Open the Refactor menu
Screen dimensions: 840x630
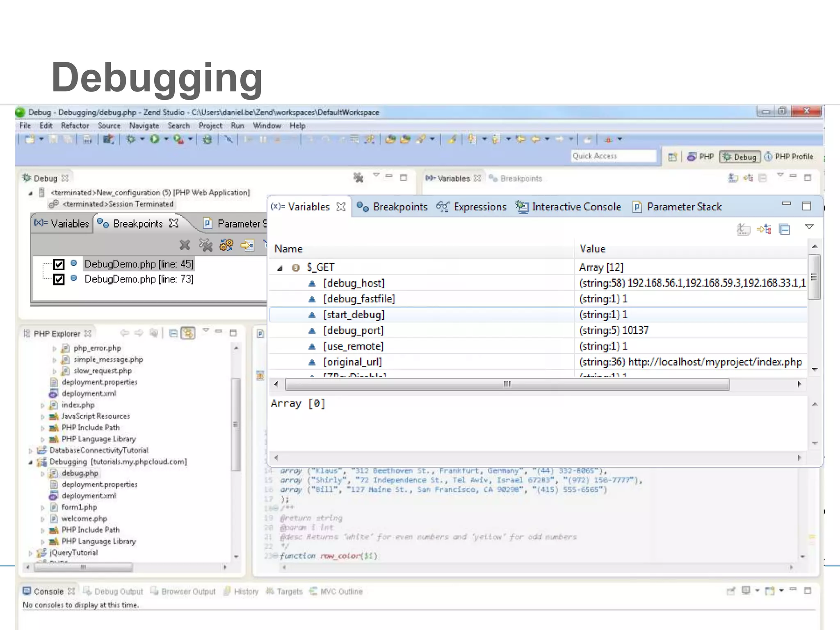pyautogui.click(x=75, y=126)
